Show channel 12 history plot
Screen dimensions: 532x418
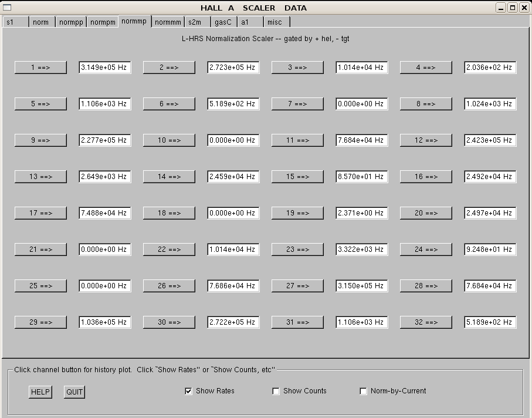click(x=426, y=140)
